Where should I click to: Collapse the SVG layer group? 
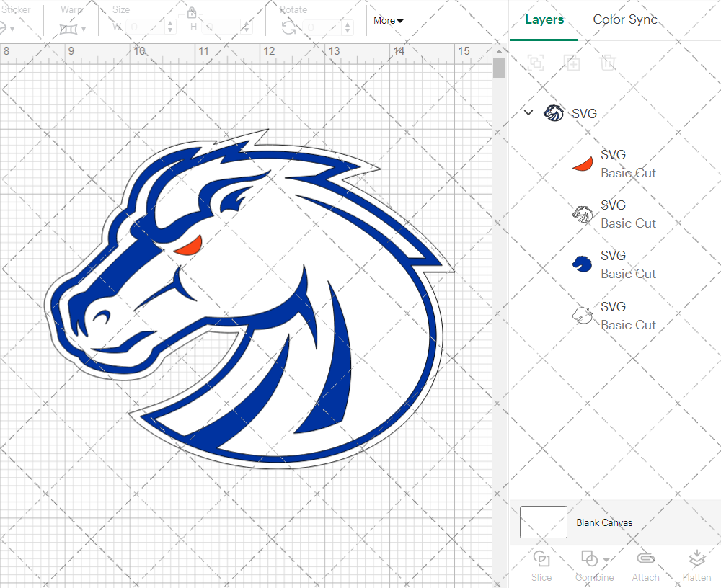[528, 112]
